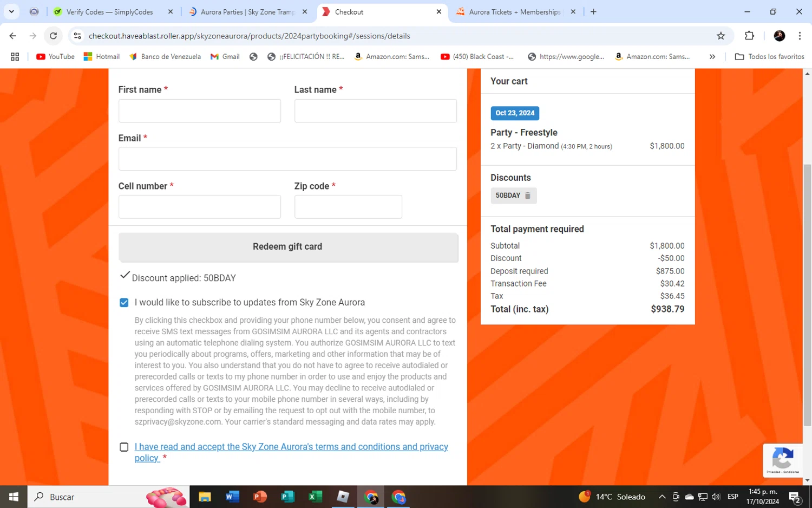812x508 pixels.
Task: Open the Banco de Venezuela bookmark
Action: (x=165, y=56)
